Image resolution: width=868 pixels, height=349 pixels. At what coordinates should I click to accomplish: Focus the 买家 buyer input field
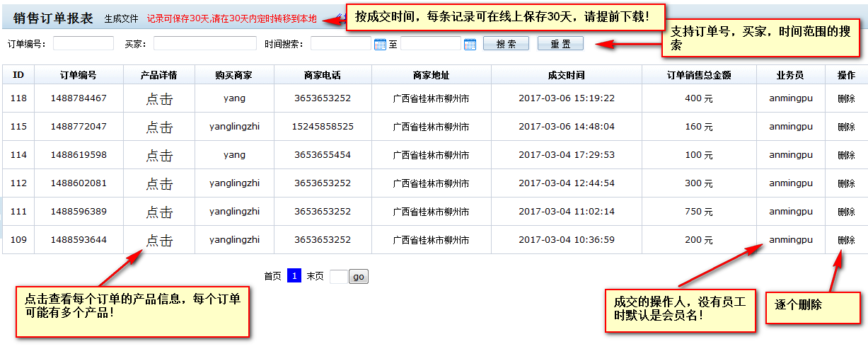click(x=204, y=44)
